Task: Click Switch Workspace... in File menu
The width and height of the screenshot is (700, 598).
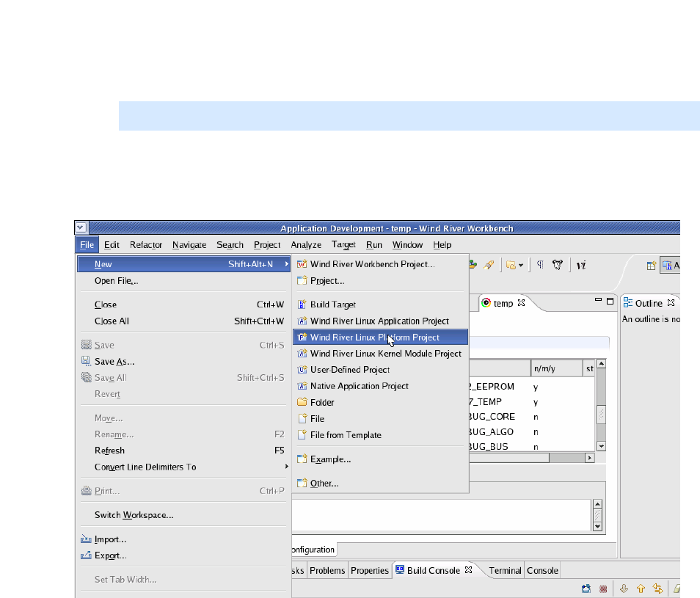Action: [x=184, y=515]
